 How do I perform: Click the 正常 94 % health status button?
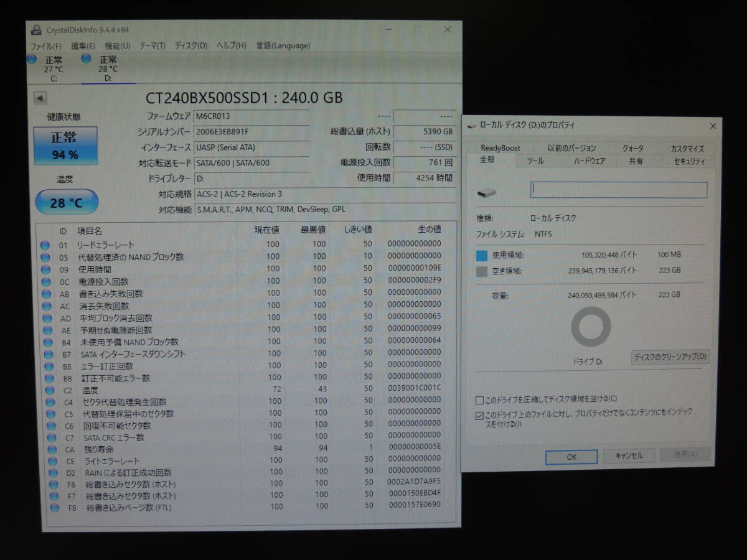coord(65,146)
